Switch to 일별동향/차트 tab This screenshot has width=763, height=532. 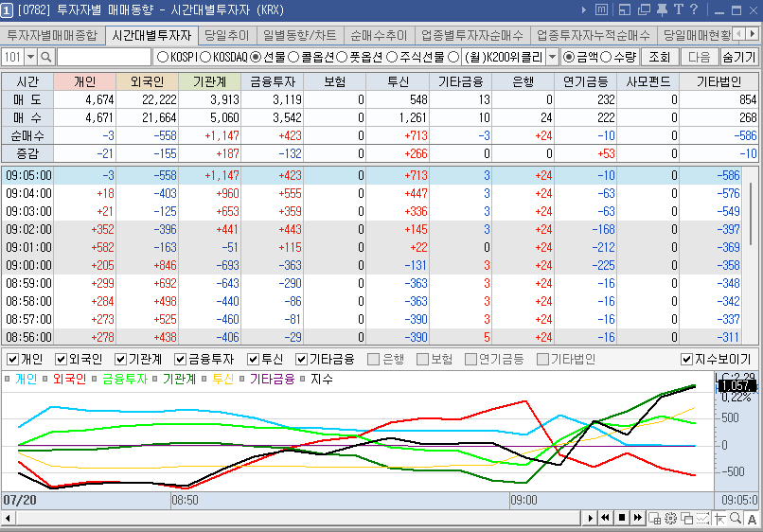click(300, 36)
